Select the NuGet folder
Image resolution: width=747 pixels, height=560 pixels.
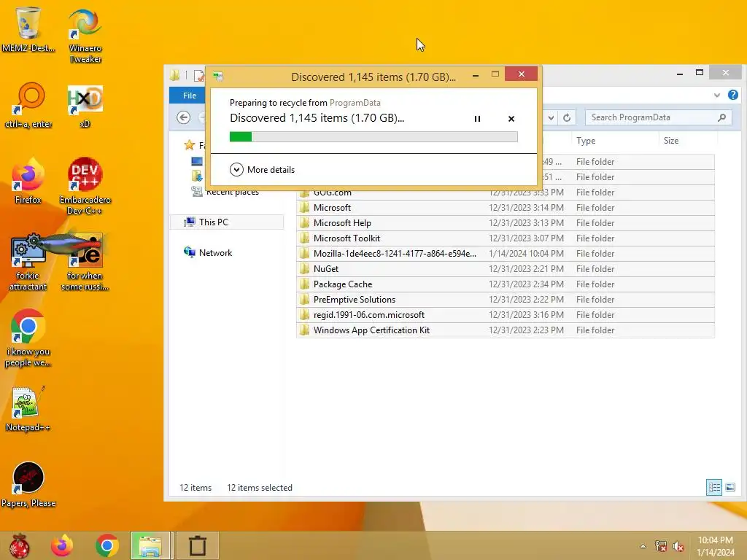(x=505, y=268)
